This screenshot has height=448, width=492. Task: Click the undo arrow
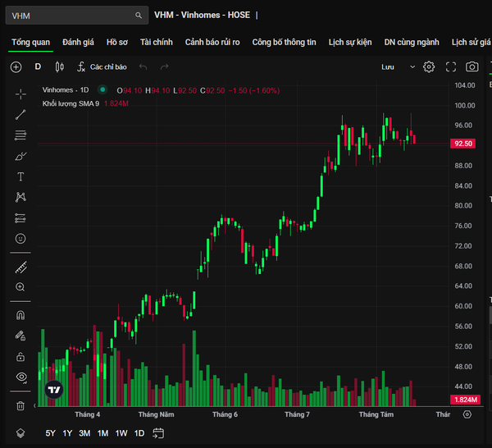click(143, 66)
